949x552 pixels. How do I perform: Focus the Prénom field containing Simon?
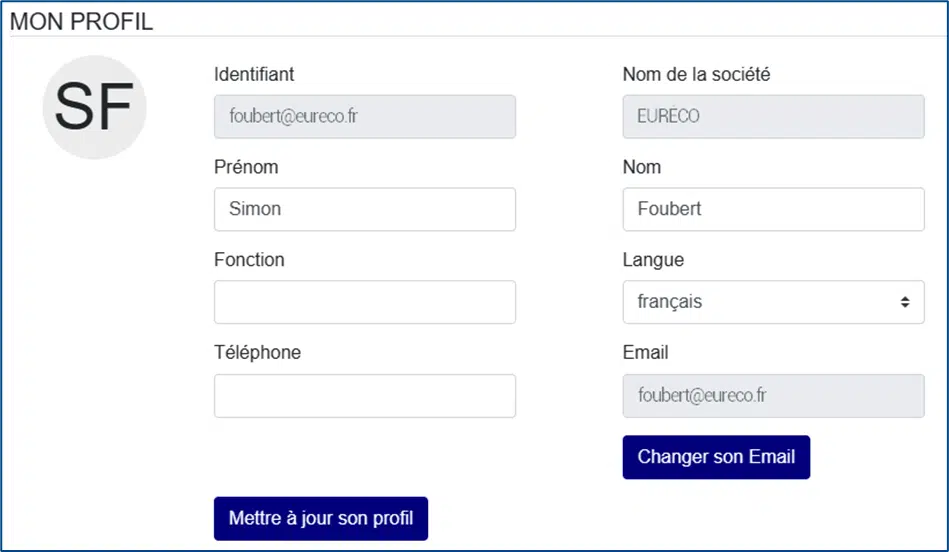(365, 209)
